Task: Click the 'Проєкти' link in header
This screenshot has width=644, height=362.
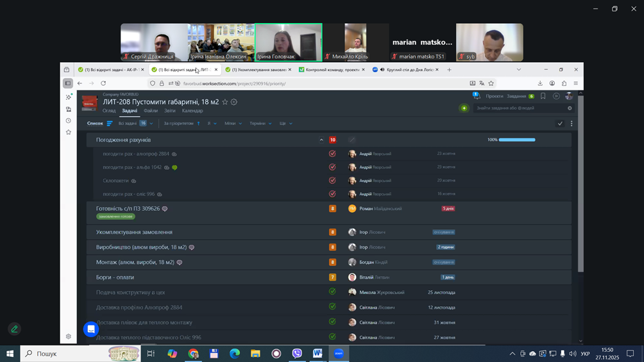Action: [x=495, y=96]
